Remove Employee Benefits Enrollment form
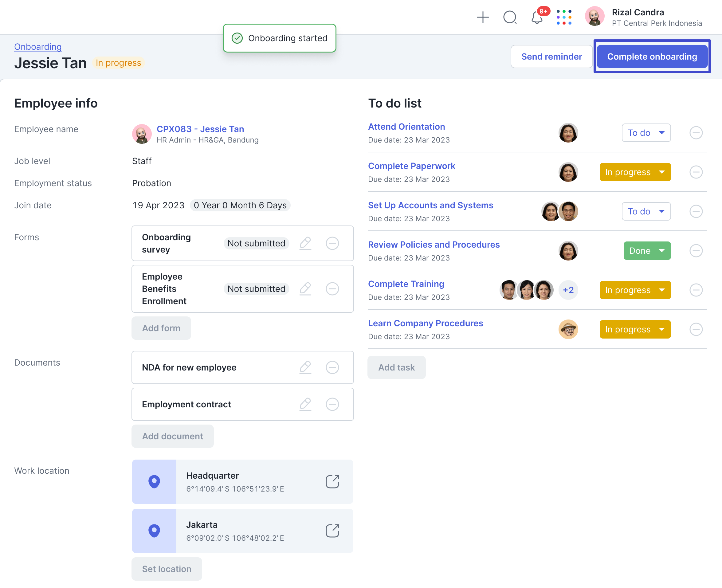The image size is (722, 588). tap(332, 288)
